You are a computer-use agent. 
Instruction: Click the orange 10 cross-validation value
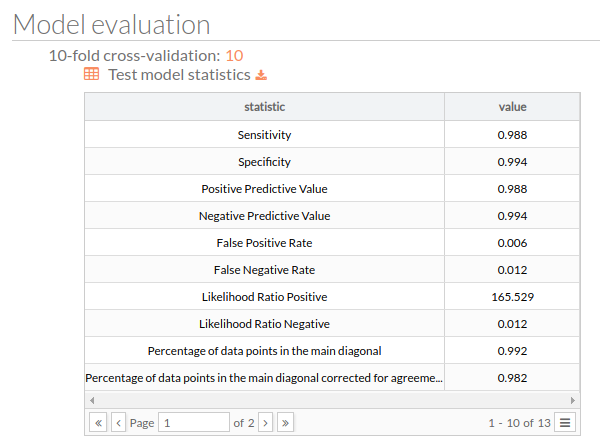[234, 56]
